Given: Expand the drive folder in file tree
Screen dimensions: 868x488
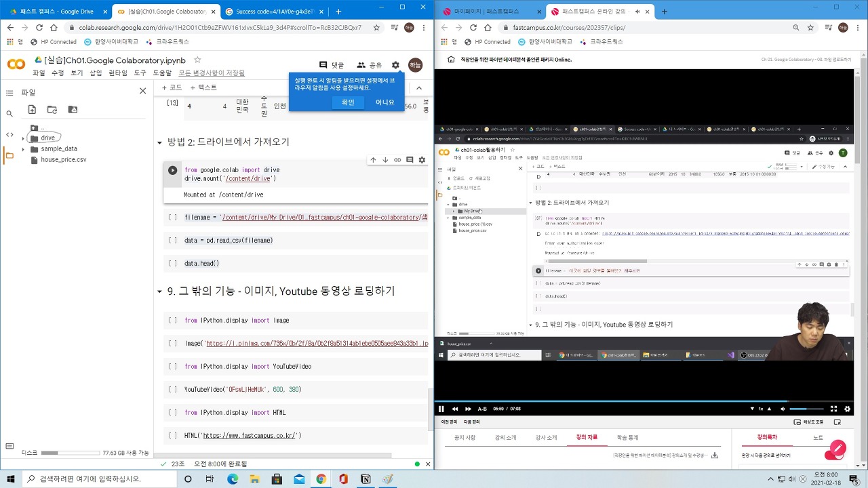Looking at the screenshot, I should (x=24, y=138).
